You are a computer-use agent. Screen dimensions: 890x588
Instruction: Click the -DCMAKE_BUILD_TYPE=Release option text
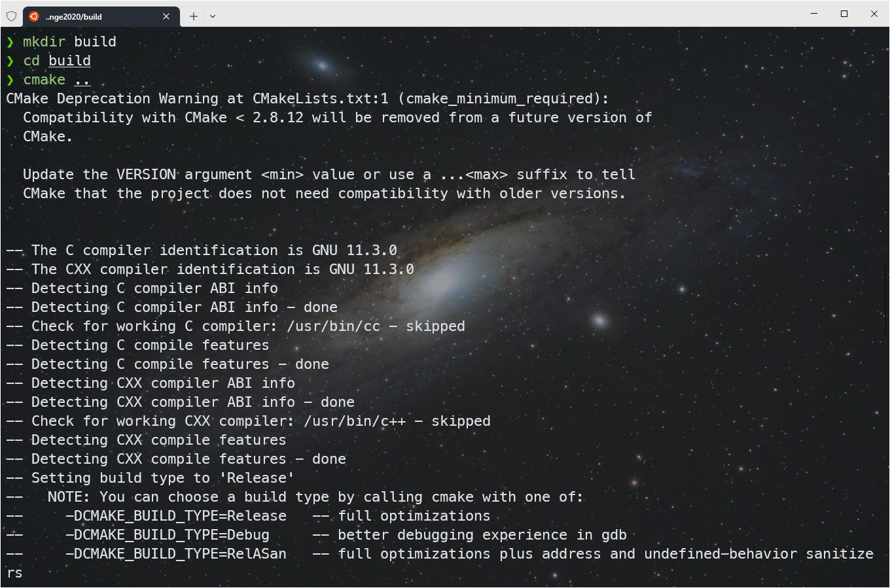(x=176, y=516)
